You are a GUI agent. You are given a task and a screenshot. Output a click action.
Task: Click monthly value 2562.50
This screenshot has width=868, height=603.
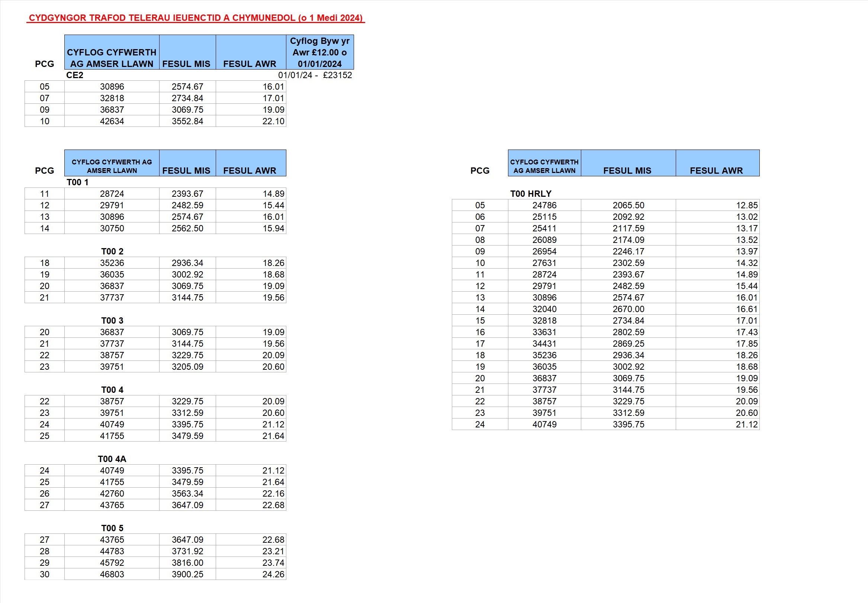coord(187,228)
